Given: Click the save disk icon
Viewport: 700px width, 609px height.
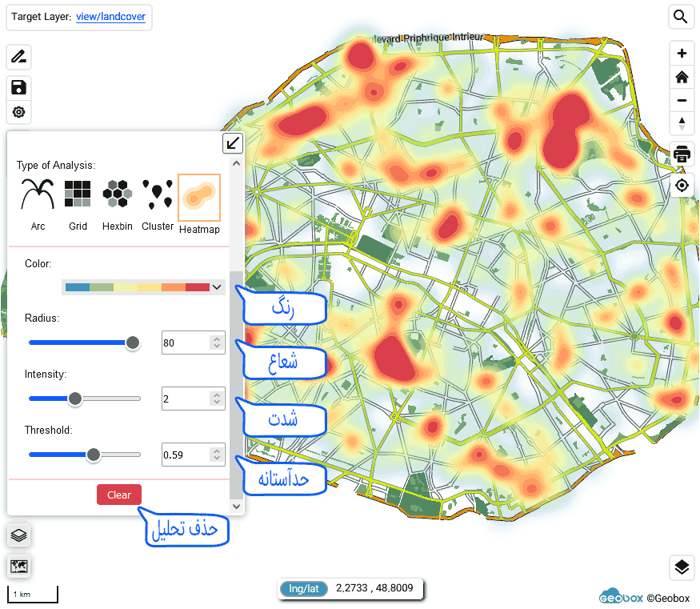Looking at the screenshot, I should [x=19, y=88].
